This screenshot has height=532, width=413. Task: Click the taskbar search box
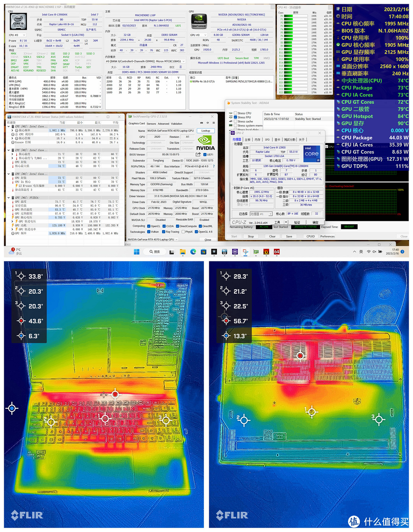(x=155, y=252)
